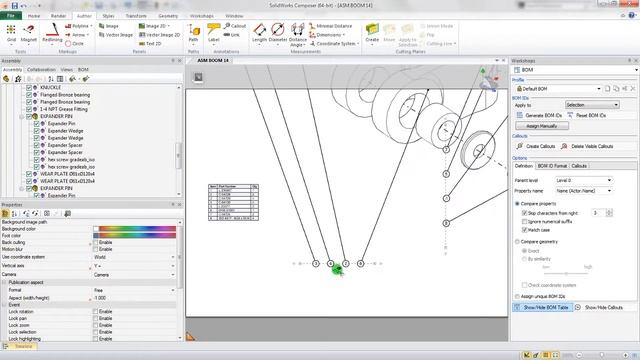Image resolution: width=640 pixels, height=360 pixels.
Task: Select the Callout annotation tool
Action: coord(235,26)
